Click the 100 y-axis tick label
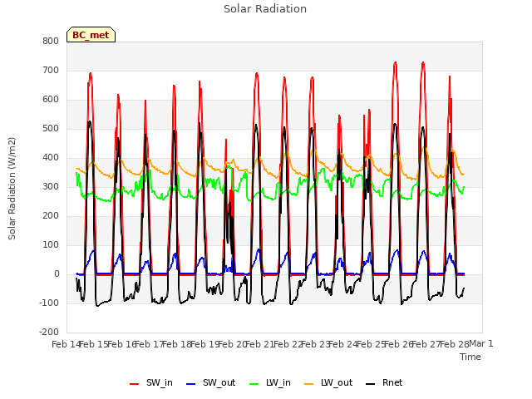 pos(51,245)
